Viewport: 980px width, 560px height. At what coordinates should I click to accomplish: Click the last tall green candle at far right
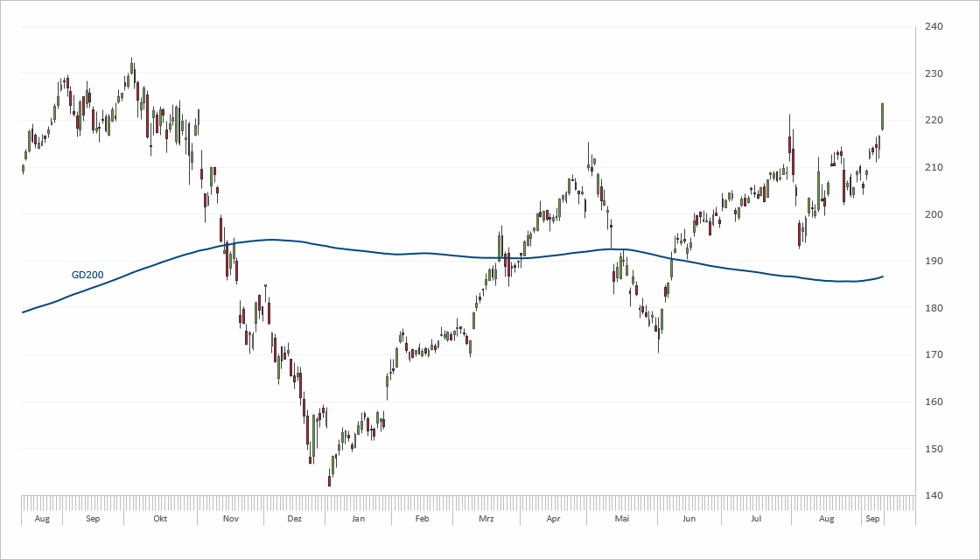click(x=882, y=116)
